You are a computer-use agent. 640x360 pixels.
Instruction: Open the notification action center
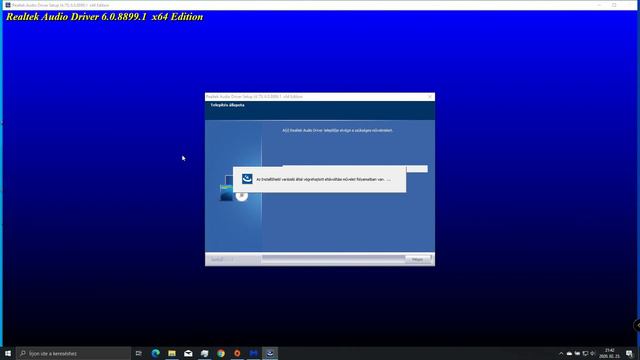coord(629,353)
